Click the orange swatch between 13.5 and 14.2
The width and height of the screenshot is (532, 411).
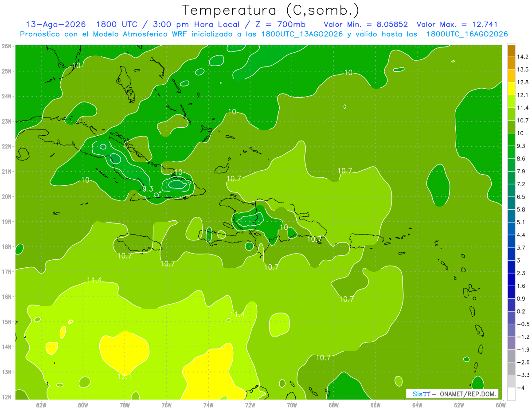click(x=511, y=63)
